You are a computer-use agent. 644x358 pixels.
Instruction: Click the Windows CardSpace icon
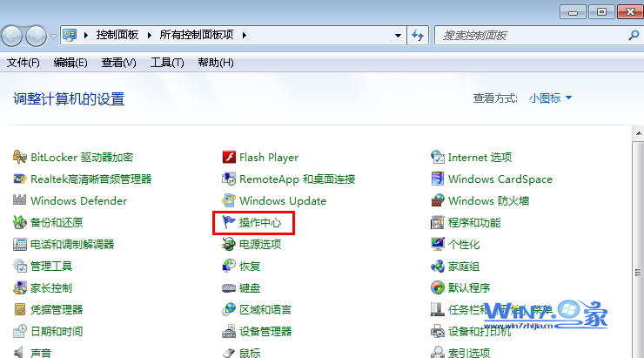(x=438, y=179)
